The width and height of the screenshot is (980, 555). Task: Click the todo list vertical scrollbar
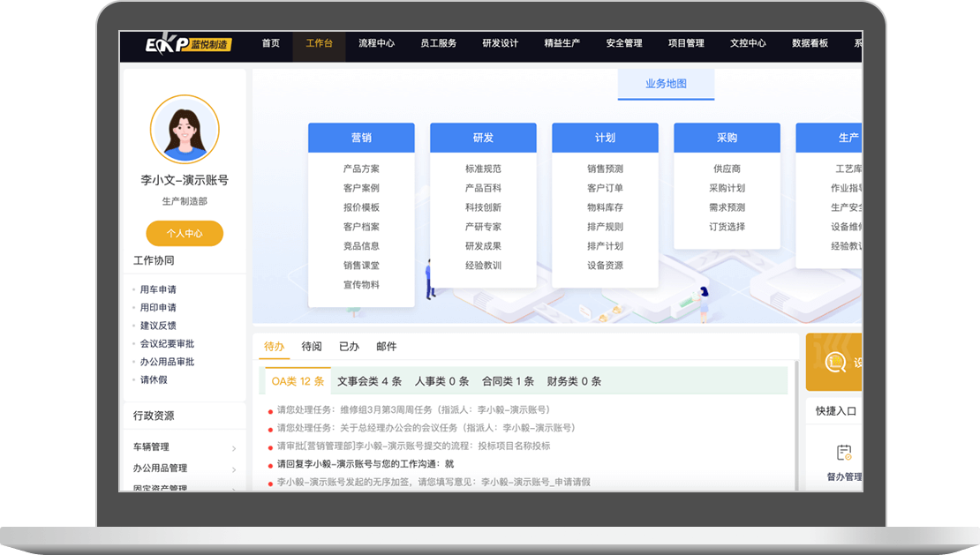click(796, 424)
